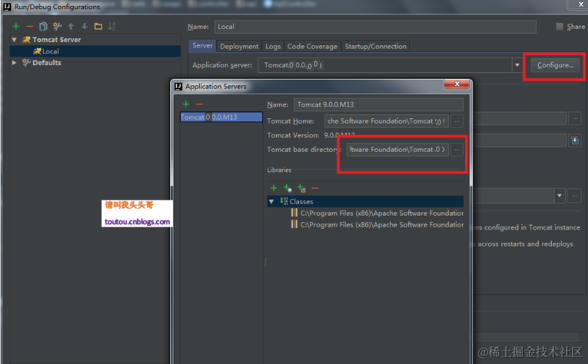
Task: Open Application server dropdown arrow
Action: [x=517, y=65]
